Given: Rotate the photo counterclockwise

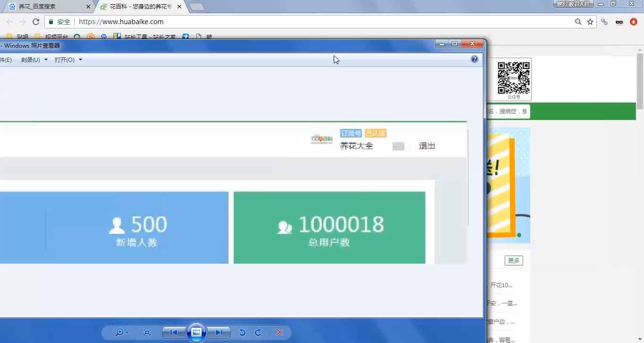Looking at the screenshot, I should (x=242, y=333).
